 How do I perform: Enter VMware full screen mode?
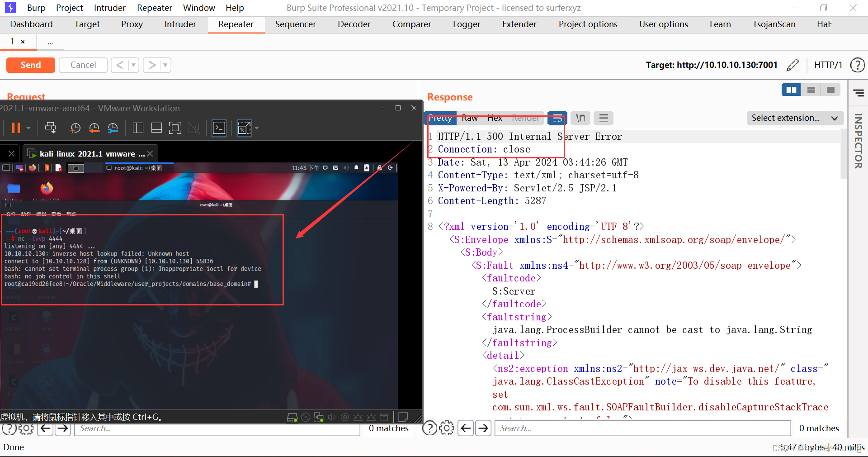(175, 129)
